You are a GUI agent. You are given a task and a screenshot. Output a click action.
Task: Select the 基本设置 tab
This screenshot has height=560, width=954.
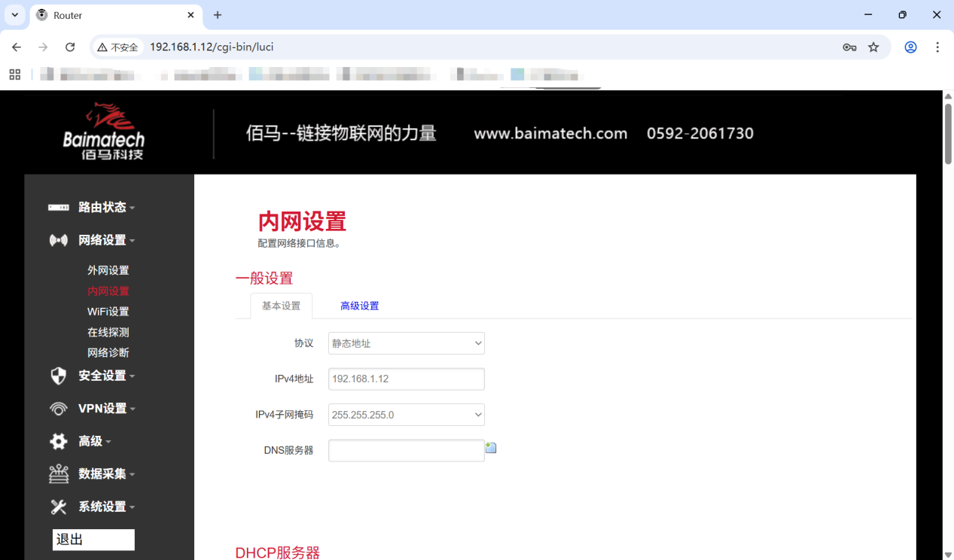click(x=281, y=306)
